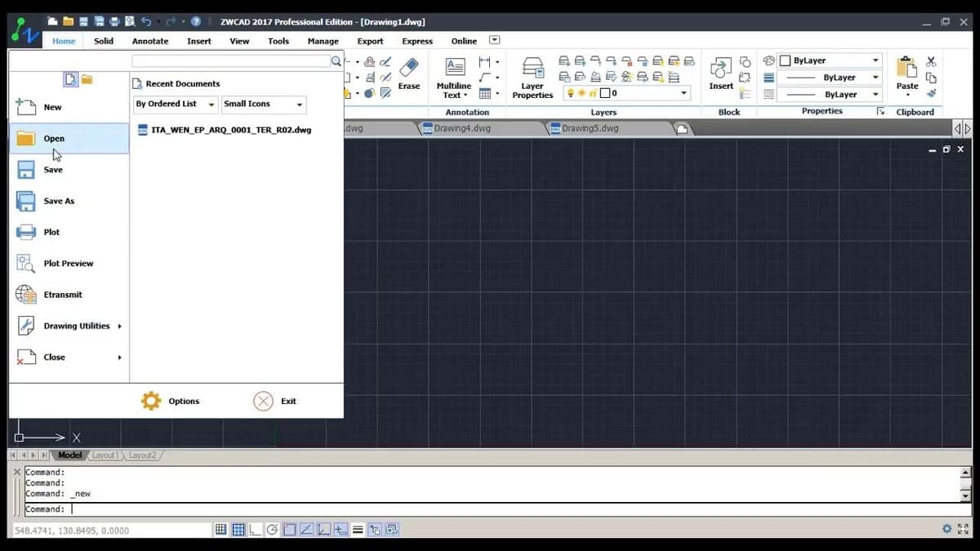Toggle Snap mode in status bar
Screen dimensions: 980x551
[x=221, y=530]
